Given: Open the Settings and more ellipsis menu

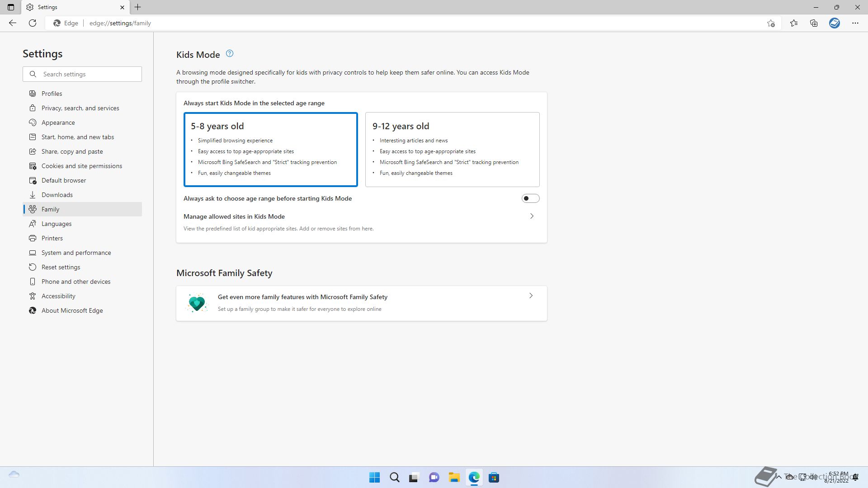Looking at the screenshot, I should (x=855, y=23).
